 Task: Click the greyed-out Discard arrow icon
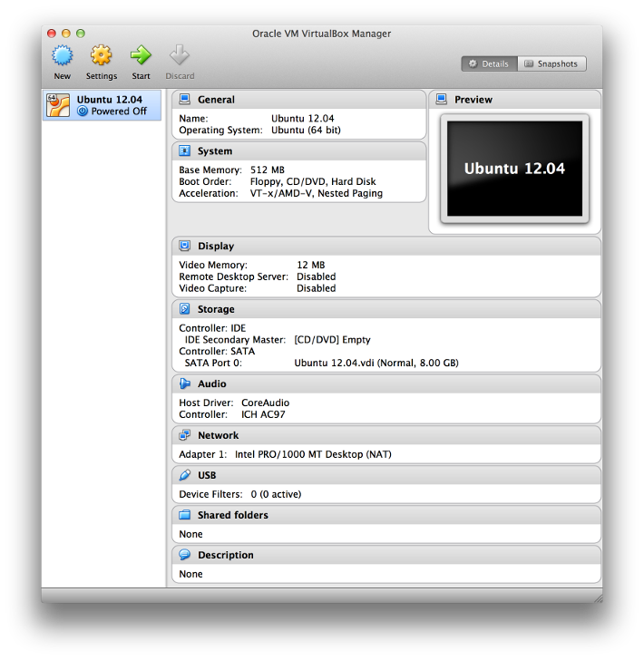click(x=180, y=55)
